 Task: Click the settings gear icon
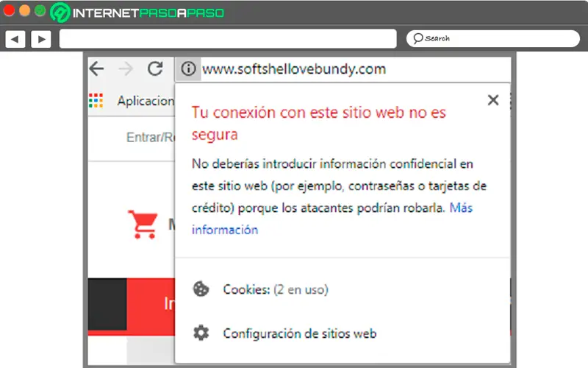tap(201, 333)
